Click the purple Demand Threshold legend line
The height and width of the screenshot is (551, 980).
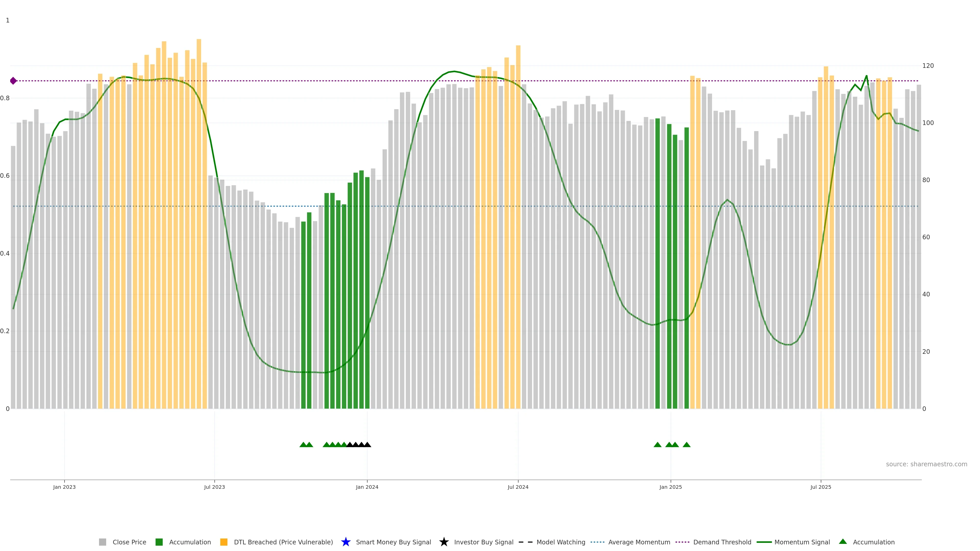[682, 542]
